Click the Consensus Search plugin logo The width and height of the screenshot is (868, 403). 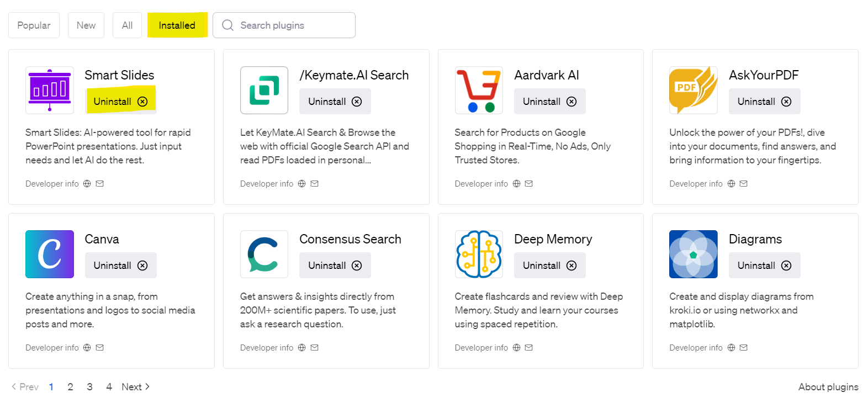264,254
